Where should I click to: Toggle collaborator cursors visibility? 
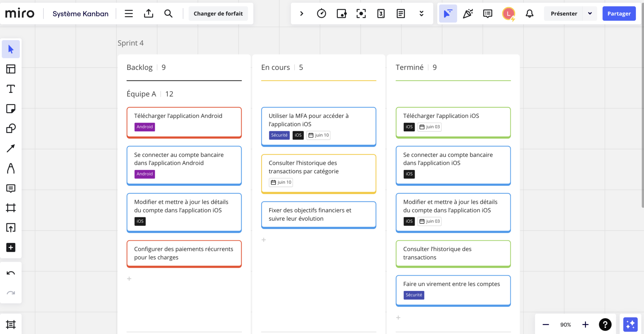click(448, 13)
